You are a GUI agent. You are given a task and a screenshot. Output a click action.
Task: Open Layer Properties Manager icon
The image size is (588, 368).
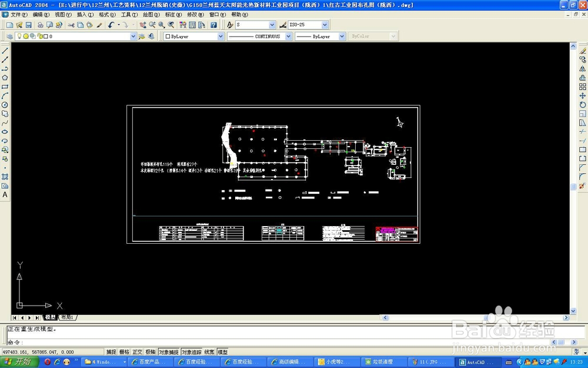(x=10, y=37)
